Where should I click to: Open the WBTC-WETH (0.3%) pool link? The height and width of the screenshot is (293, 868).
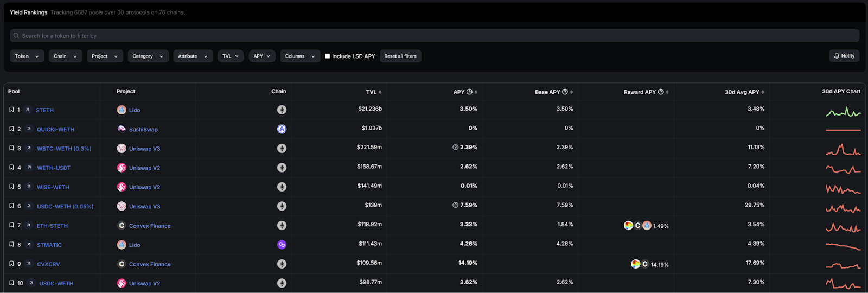[x=64, y=149]
